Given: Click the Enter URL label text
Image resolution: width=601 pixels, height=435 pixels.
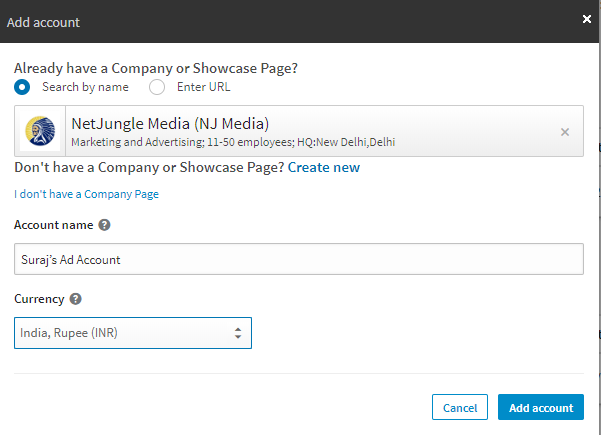Looking at the screenshot, I should (x=204, y=87).
